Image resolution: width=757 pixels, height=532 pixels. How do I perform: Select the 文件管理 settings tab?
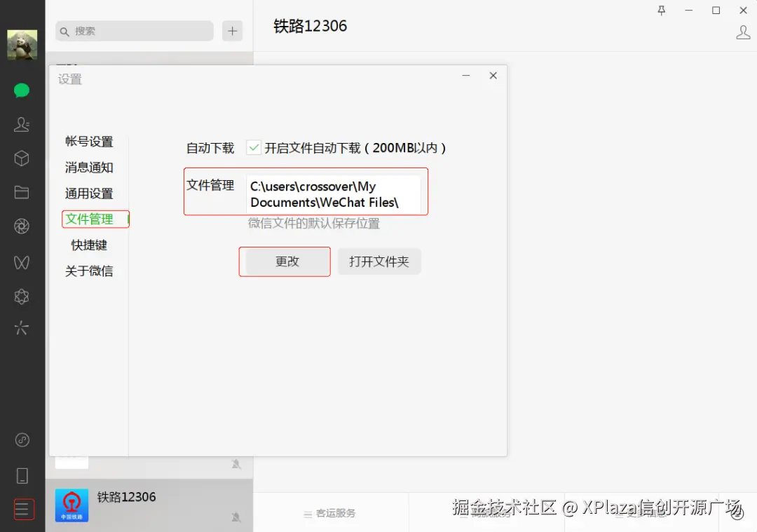[89, 219]
